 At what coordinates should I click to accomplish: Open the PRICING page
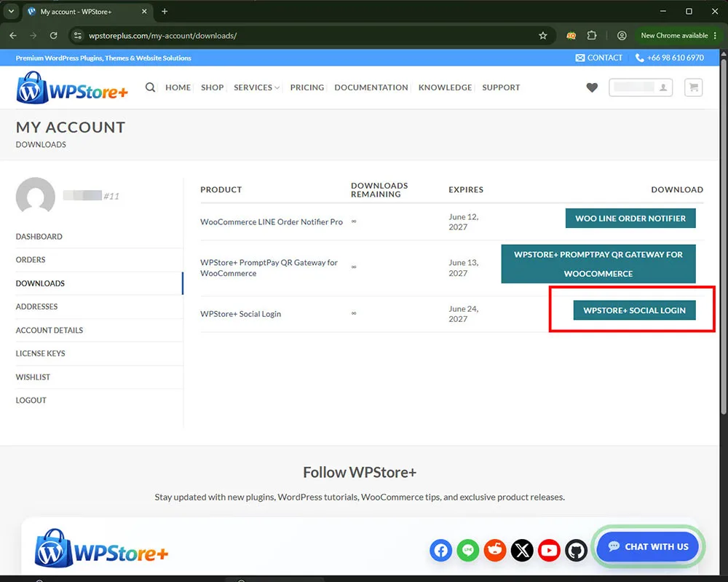[x=307, y=87]
